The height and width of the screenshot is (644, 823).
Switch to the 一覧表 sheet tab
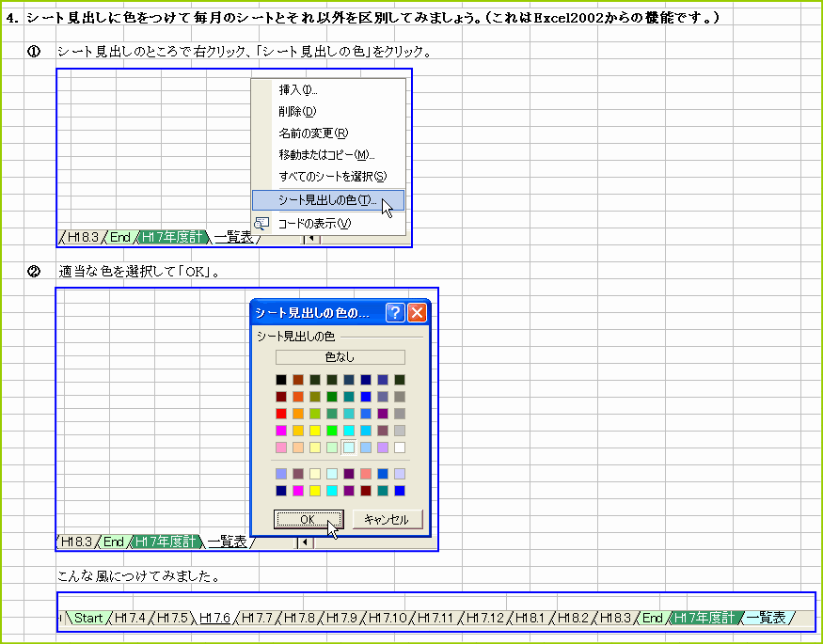[766, 619]
